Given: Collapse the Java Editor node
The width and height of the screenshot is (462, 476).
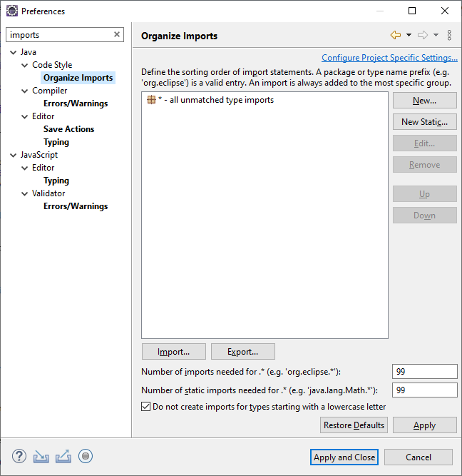Looking at the screenshot, I should (x=24, y=116).
